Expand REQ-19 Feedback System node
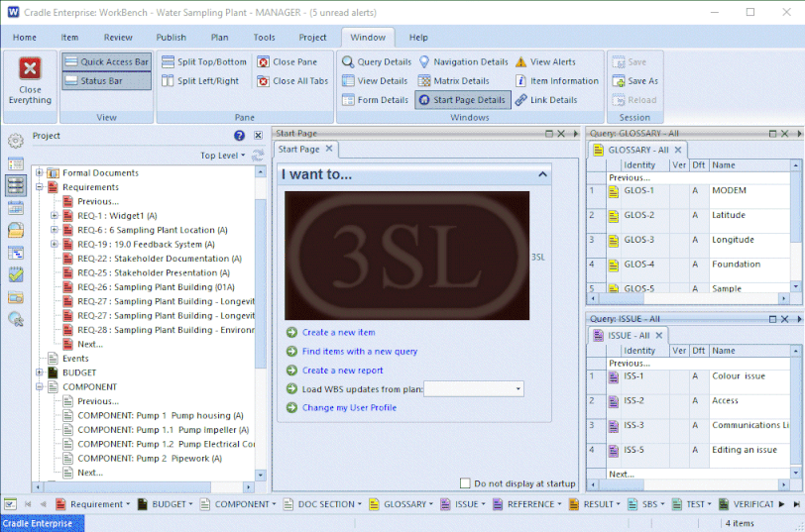805x532 pixels. tap(54, 244)
